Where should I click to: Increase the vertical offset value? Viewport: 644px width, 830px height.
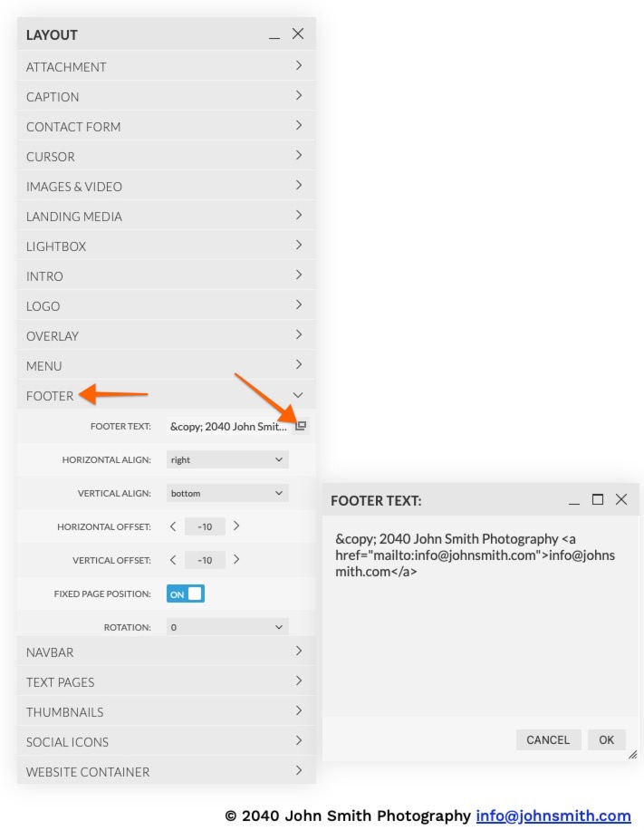click(236, 559)
